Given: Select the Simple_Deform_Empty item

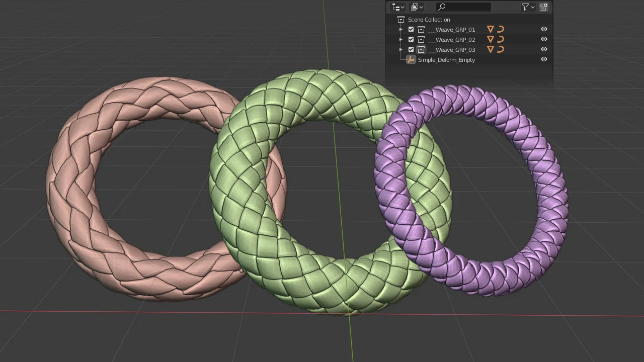Looking at the screenshot, I should point(446,59).
